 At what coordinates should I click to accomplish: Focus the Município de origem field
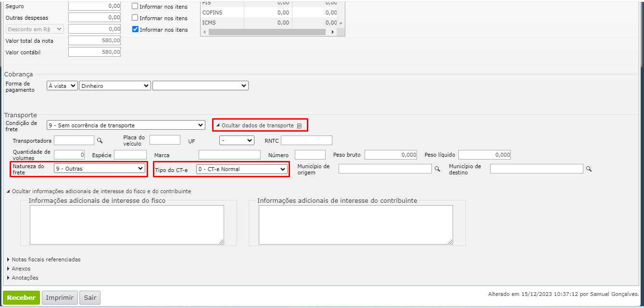[x=385, y=169]
